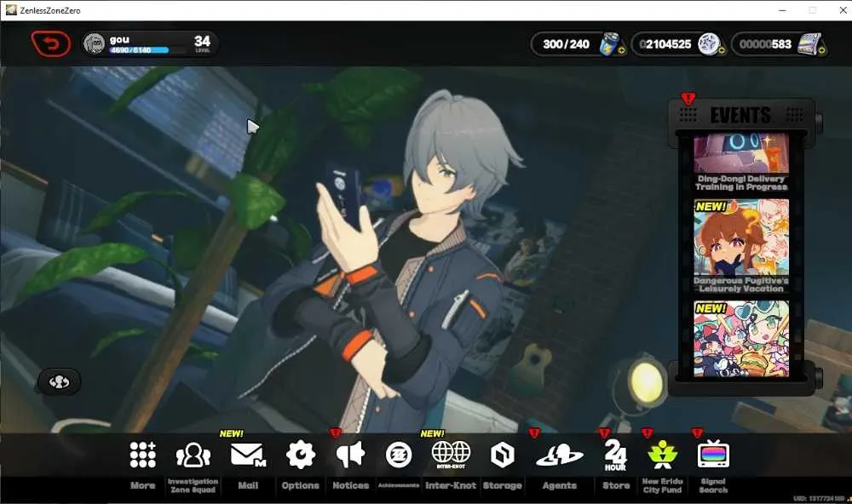Click the red back arrow button
This screenshot has height=504, width=852.
(51, 43)
